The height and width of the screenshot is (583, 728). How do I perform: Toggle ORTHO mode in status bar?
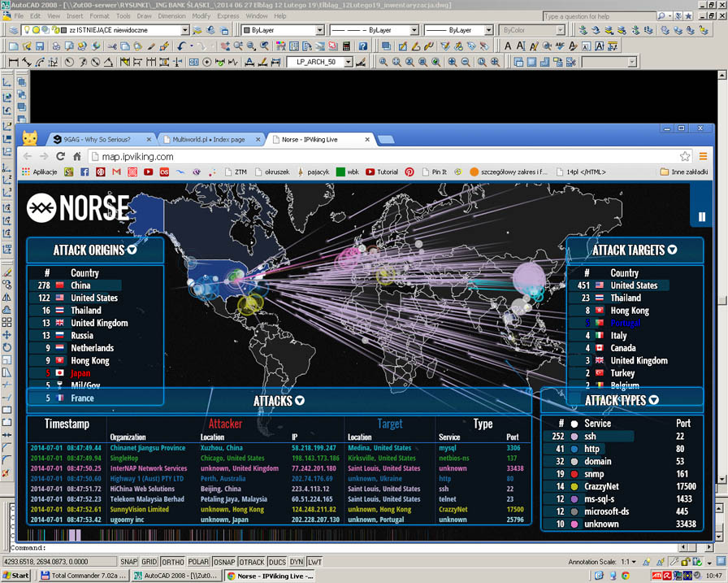172,562
